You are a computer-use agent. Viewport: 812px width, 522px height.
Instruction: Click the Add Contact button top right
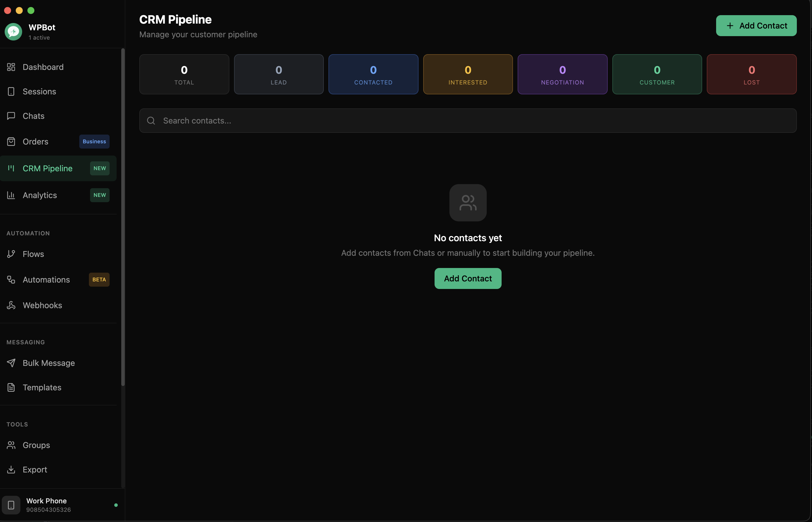pos(756,25)
